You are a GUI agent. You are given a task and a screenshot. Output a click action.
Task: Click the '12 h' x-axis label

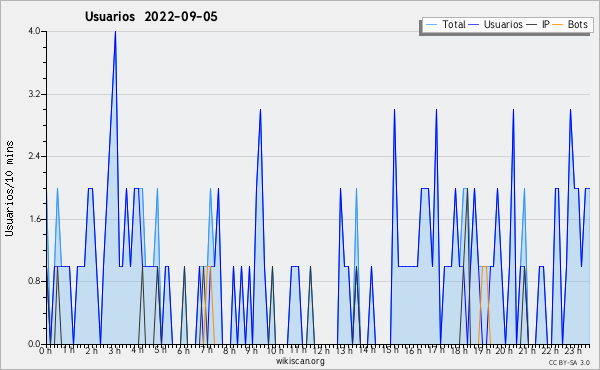tap(321, 350)
